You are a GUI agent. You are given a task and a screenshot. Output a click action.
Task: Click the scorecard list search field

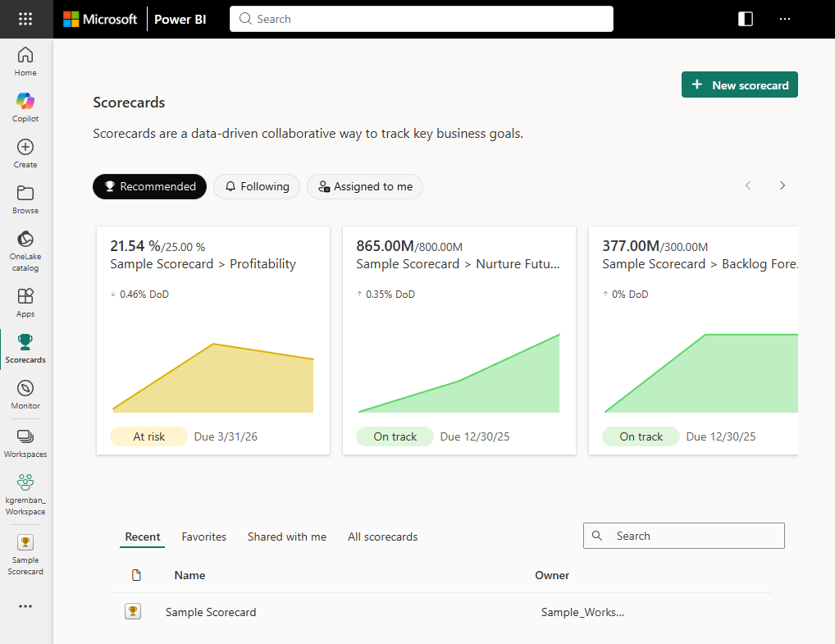(x=684, y=536)
